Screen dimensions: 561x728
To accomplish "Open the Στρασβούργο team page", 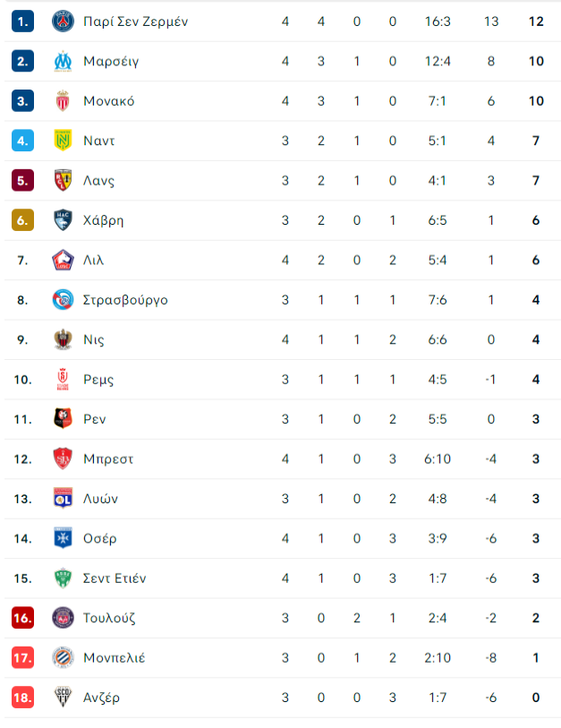I will coord(125,300).
